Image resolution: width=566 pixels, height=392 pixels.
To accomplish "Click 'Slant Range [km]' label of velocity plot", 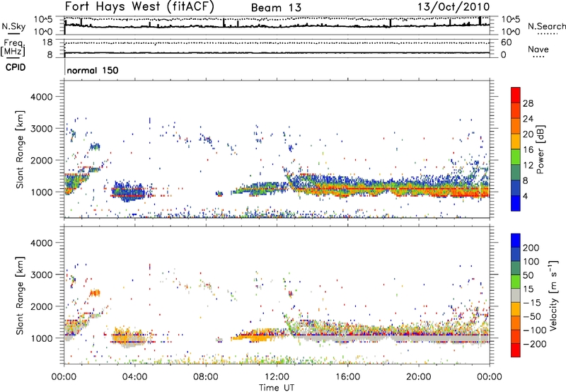I will coord(20,295).
